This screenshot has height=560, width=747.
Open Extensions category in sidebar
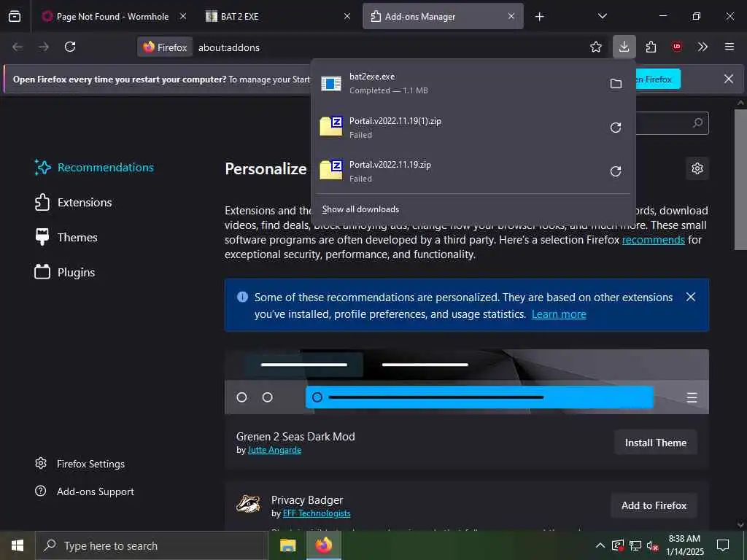(x=73, y=203)
